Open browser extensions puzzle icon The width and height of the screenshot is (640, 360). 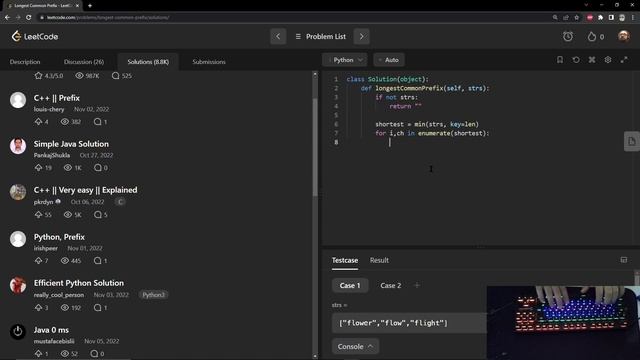[x=600, y=18]
